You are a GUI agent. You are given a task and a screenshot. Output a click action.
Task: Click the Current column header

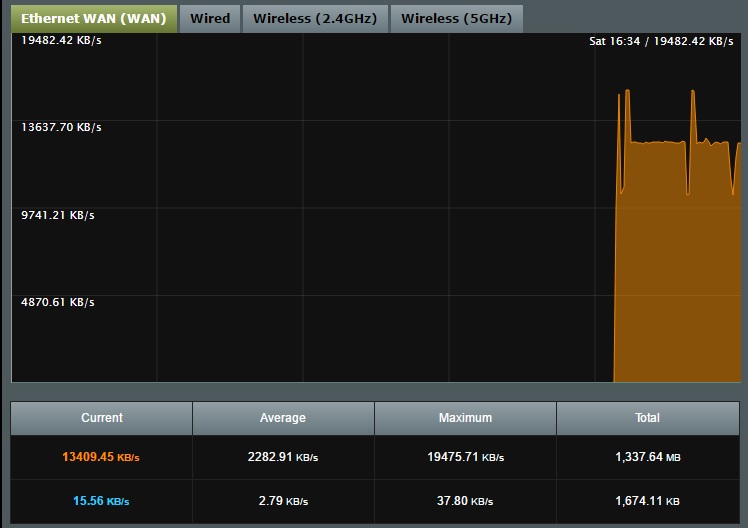tap(101, 418)
